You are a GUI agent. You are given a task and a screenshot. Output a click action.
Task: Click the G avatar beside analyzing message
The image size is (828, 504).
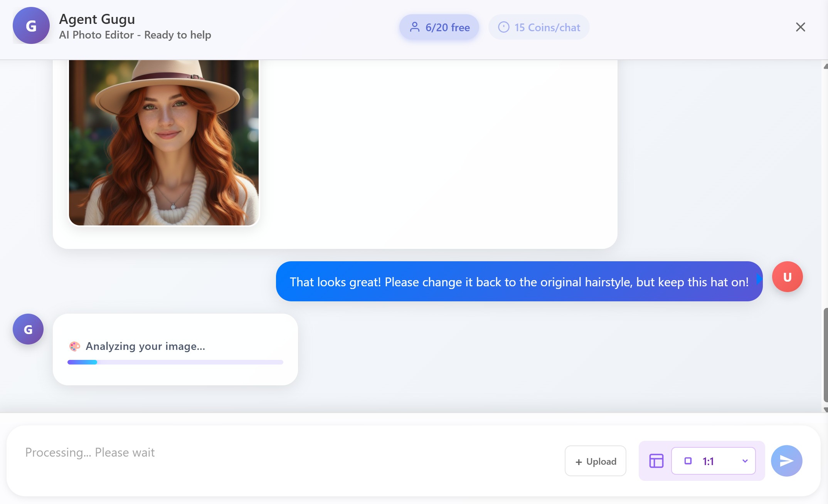[28, 329]
